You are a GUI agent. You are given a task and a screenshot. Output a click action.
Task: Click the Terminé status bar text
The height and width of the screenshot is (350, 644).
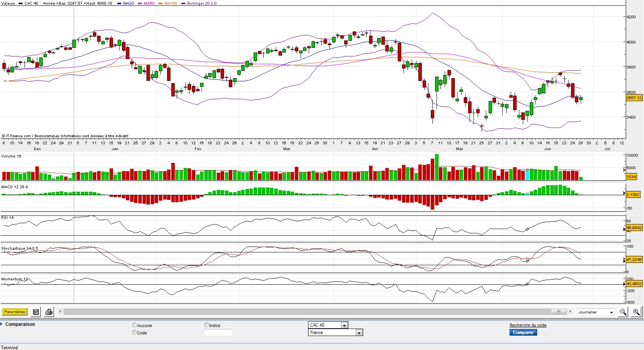(x=9, y=348)
